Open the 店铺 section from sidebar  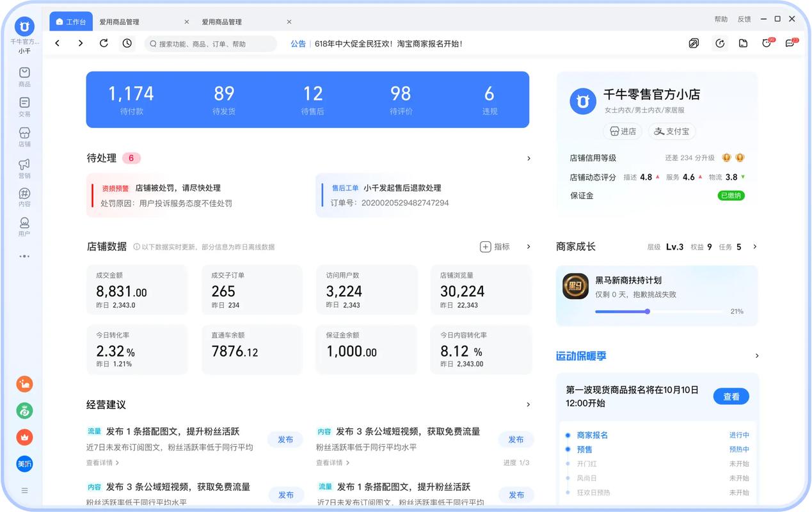(24, 136)
